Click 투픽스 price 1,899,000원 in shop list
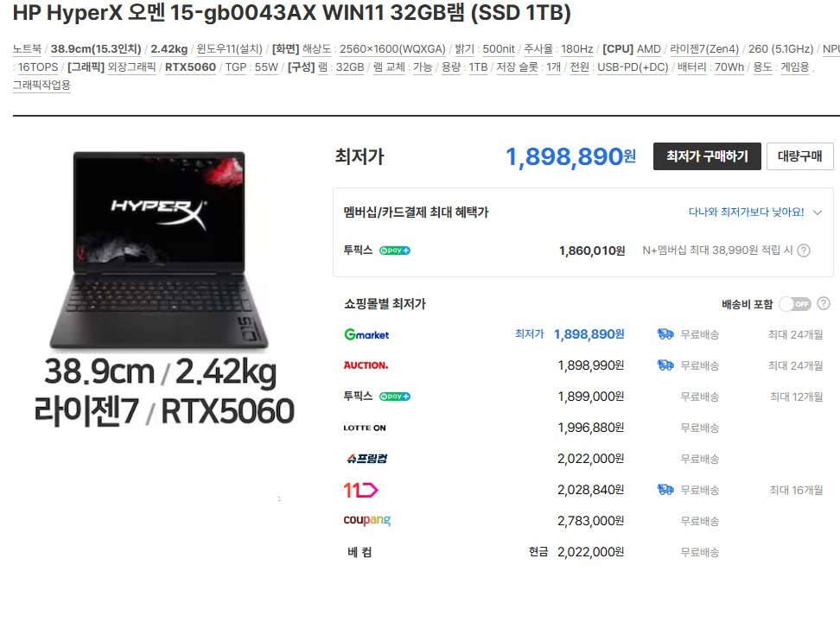 [x=590, y=397]
